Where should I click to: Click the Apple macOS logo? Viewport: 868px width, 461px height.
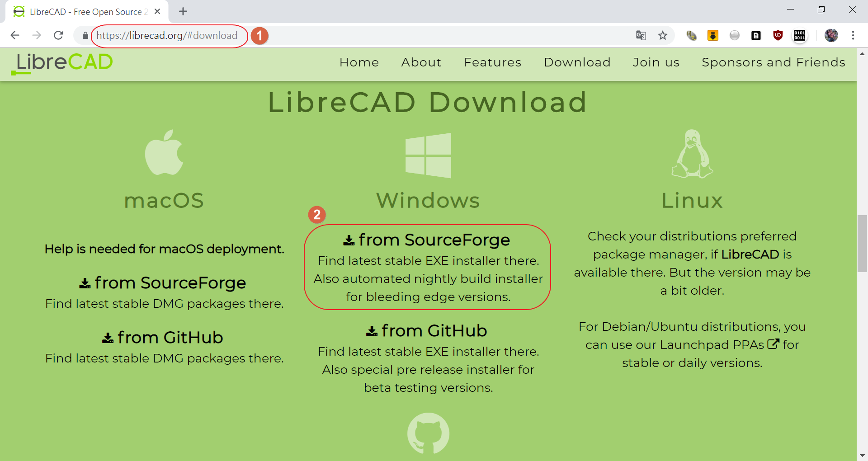pos(164,152)
